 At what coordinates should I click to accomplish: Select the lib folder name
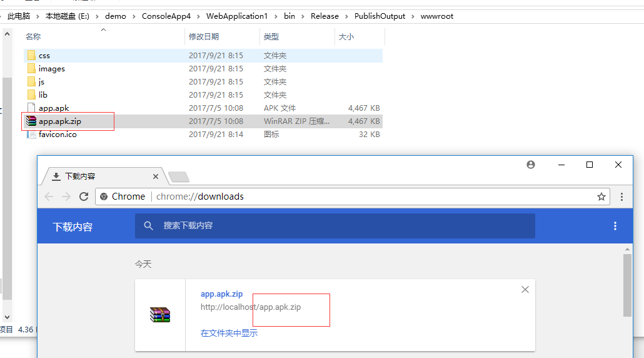click(43, 95)
